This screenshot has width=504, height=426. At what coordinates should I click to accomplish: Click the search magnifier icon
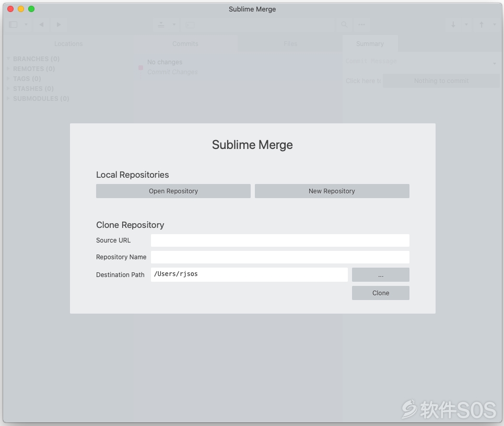(344, 25)
